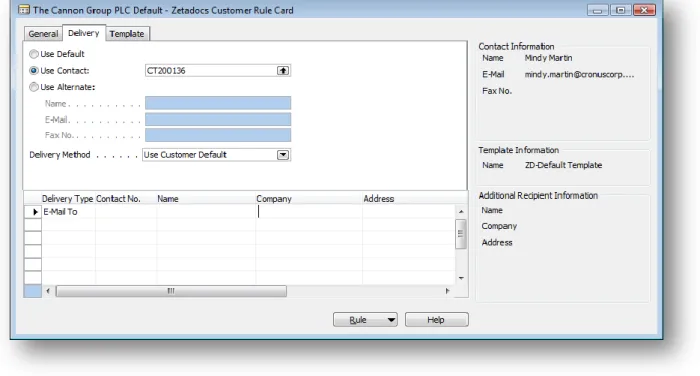Click the grid's scroll up arrow
The width and height of the screenshot is (700, 376).
461,211
